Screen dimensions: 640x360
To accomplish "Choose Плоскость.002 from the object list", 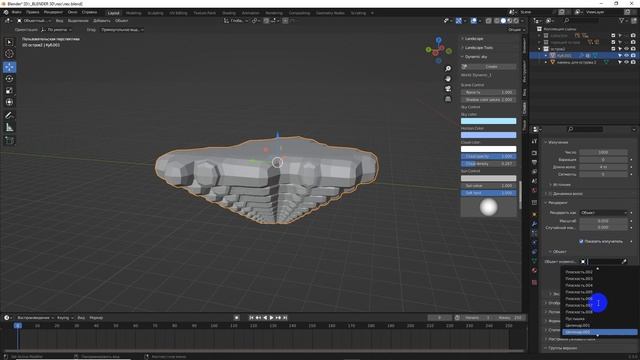I will click(600, 272).
